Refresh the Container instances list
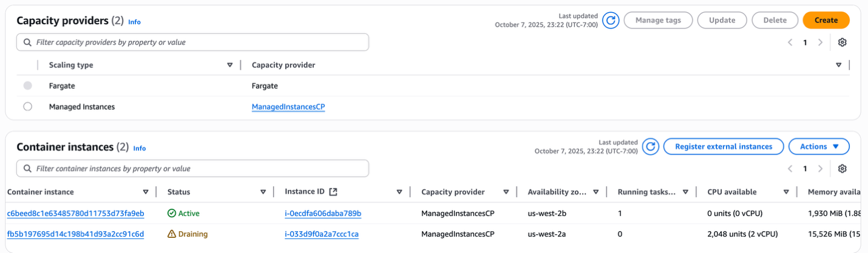 (651, 147)
